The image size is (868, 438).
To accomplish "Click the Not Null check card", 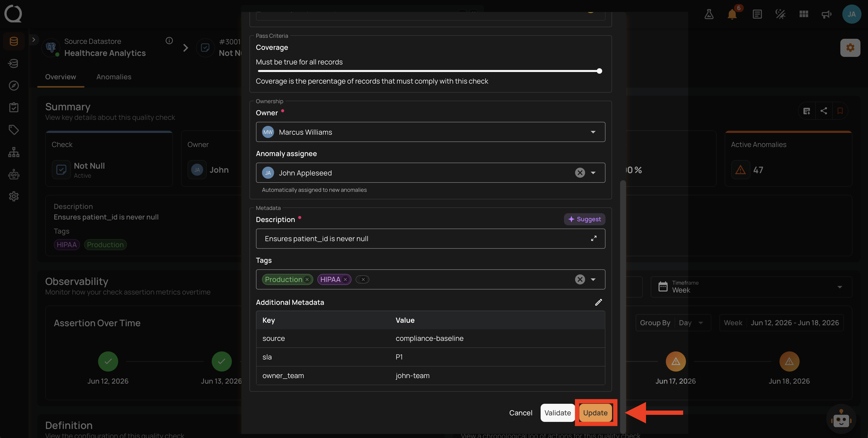I will pyautogui.click(x=109, y=159).
